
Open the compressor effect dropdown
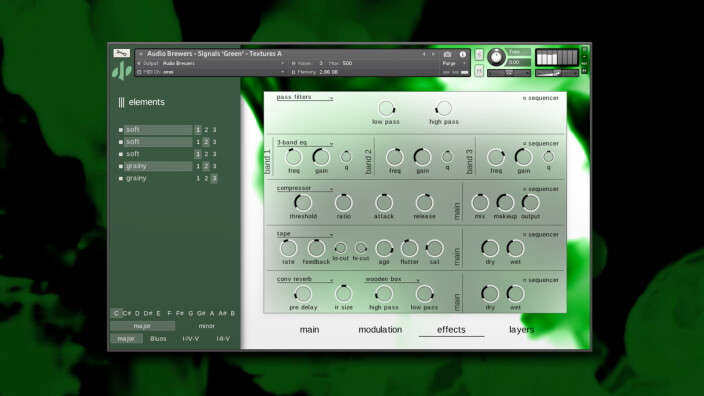305,188
